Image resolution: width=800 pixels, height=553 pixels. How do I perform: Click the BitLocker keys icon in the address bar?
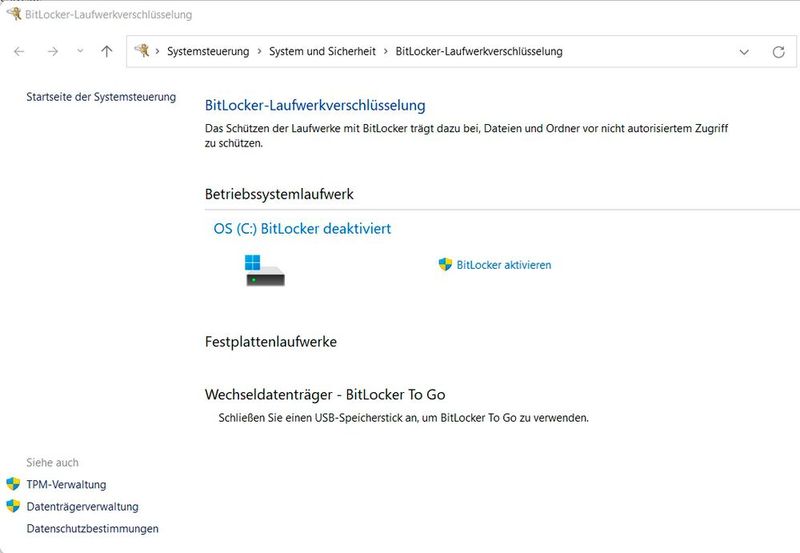click(x=142, y=51)
